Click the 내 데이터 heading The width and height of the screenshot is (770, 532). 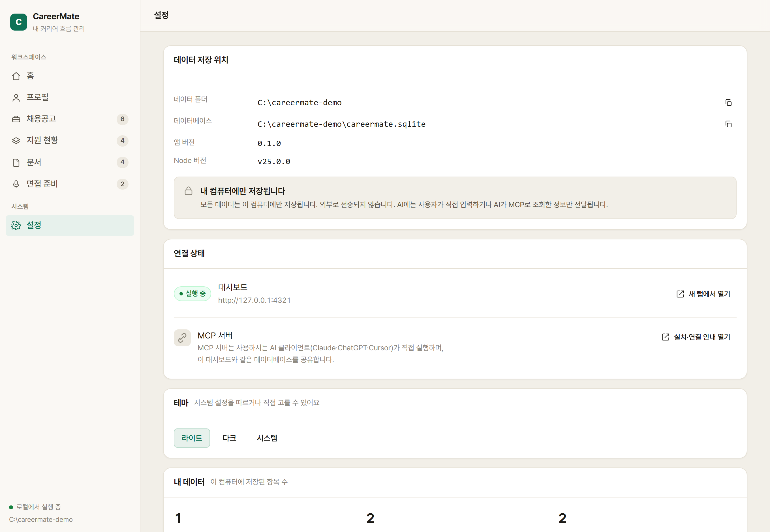(x=189, y=482)
